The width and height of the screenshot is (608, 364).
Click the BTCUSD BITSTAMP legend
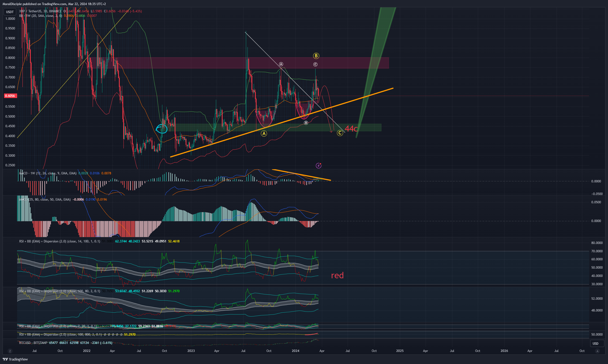[x=33, y=343]
